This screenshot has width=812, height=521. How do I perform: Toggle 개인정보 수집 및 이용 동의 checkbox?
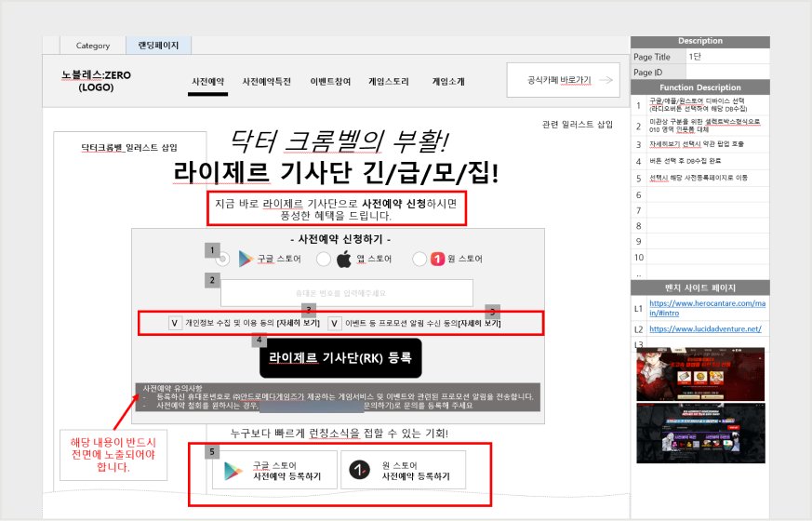175,323
